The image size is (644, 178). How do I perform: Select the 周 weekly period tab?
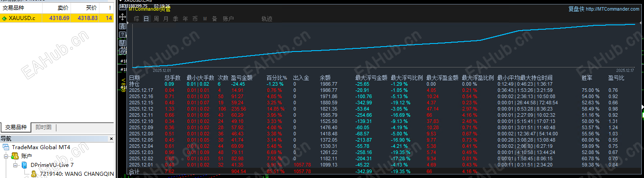click(x=156, y=19)
